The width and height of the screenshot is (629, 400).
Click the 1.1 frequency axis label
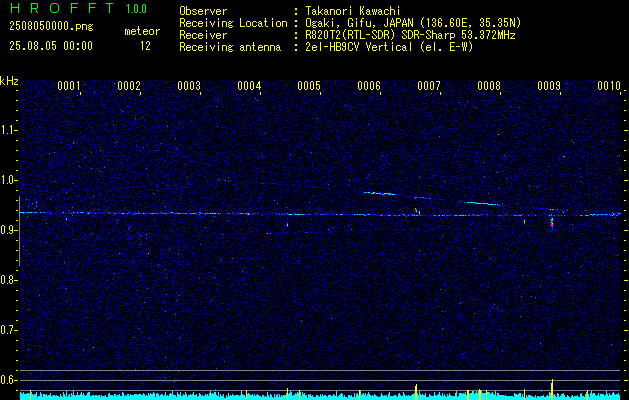coord(9,130)
